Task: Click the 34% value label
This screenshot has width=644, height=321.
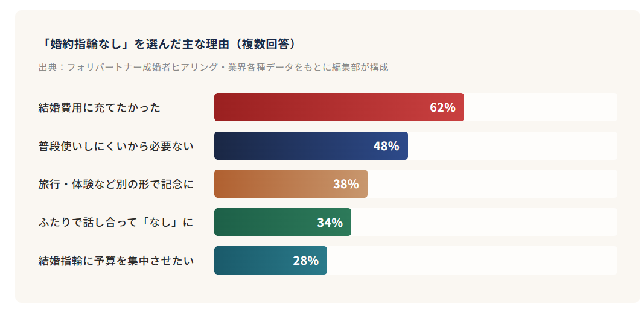Action: (330, 223)
